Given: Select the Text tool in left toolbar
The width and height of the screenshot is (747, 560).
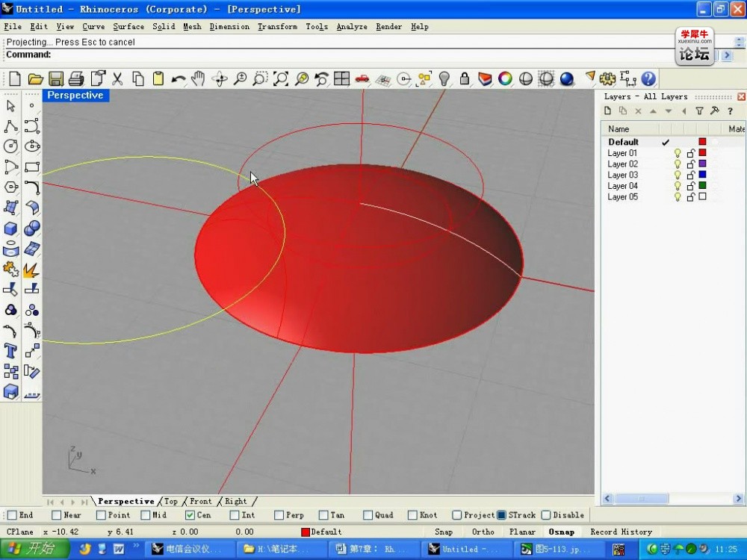Looking at the screenshot, I should pyautogui.click(x=11, y=351).
